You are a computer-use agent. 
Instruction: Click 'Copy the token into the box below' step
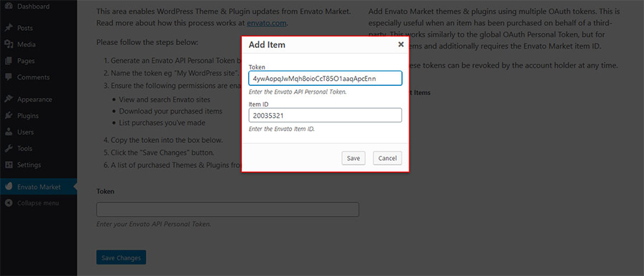pos(167,140)
